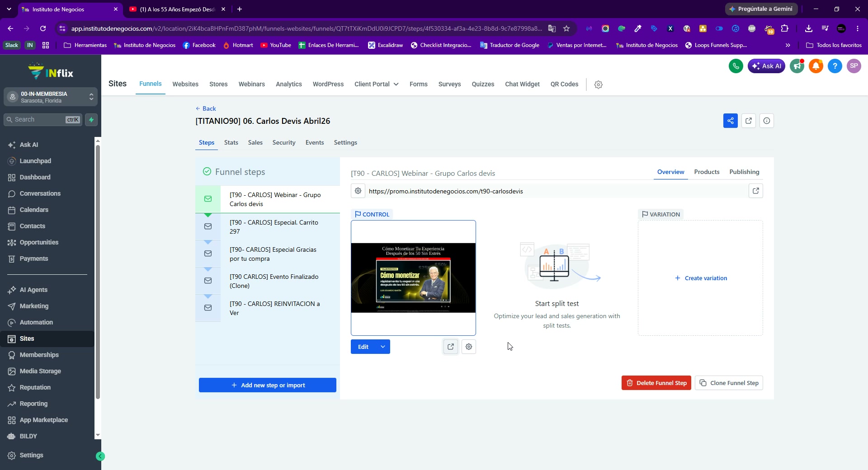The width and height of the screenshot is (868, 470).
Task: Open the announcements megaphone icon
Action: (797, 66)
